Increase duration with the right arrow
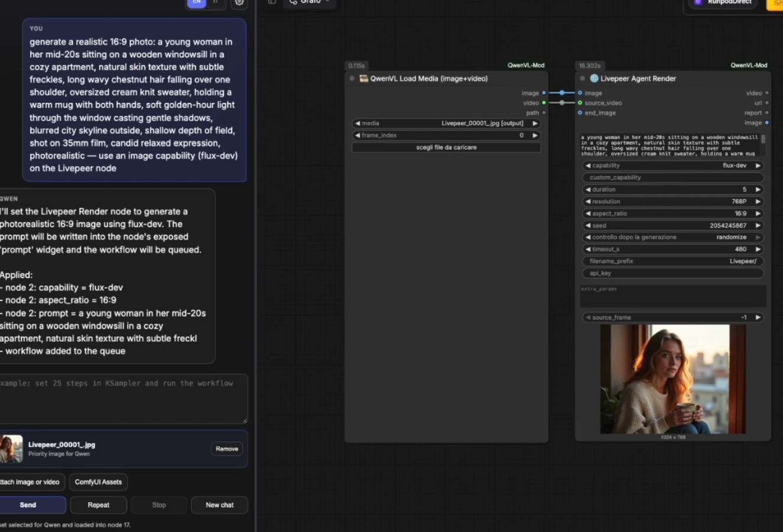This screenshot has height=532, width=783. click(758, 190)
